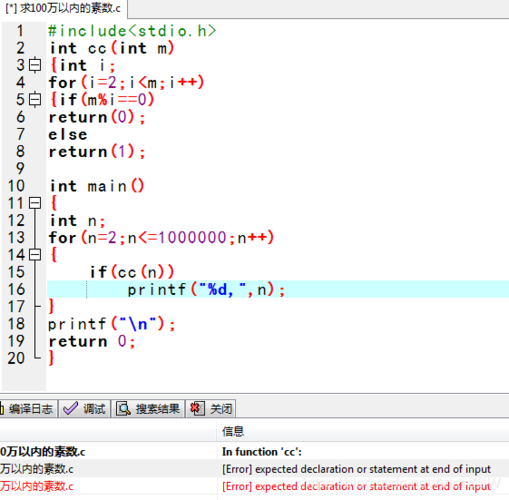Click line number 16 in the gutter
The image size is (509, 500).
pyautogui.click(x=17, y=289)
